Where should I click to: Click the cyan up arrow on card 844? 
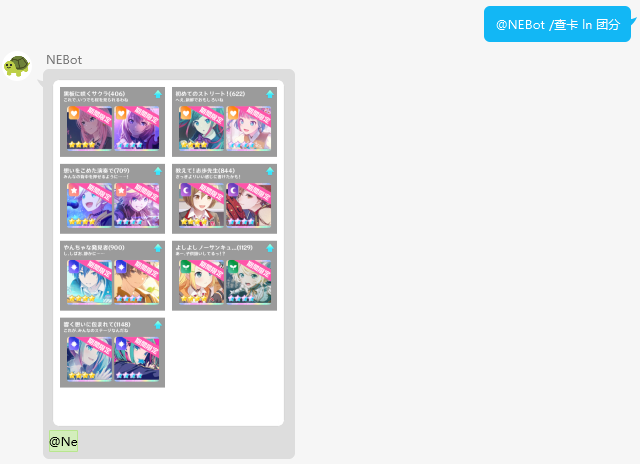coord(270,171)
